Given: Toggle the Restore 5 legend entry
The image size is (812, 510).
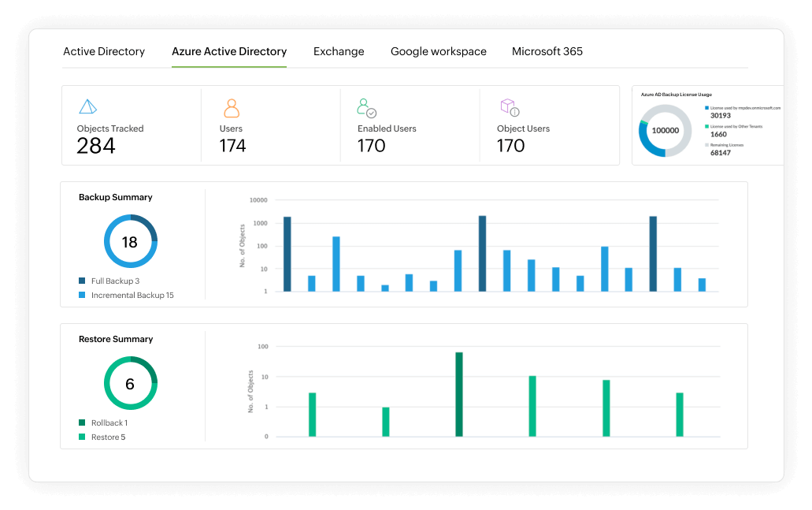Looking at the screenshot, I should coord(106,437).
